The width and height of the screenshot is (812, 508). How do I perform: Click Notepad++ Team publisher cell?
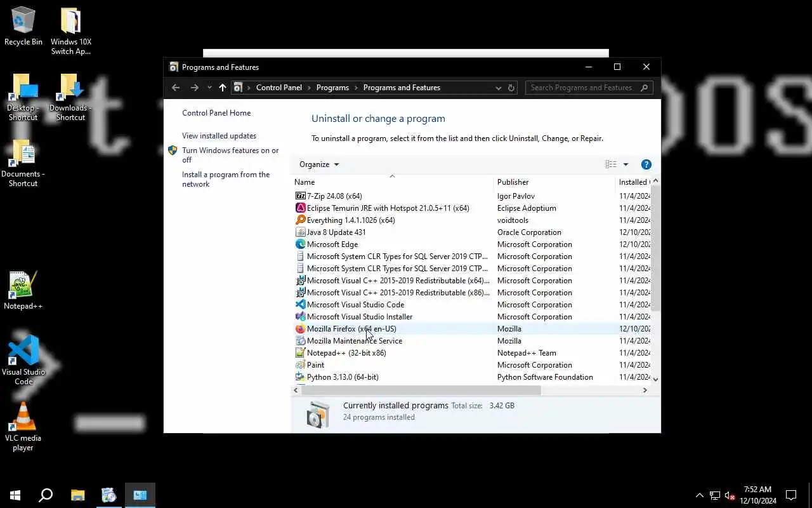click(x=527, y=353)
